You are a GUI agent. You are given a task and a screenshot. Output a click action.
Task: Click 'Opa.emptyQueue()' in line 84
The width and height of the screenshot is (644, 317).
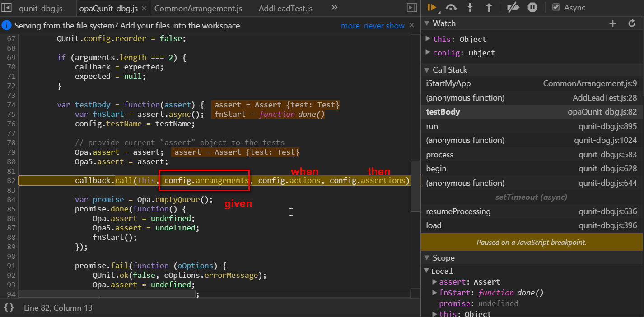[x=174, y=199]
